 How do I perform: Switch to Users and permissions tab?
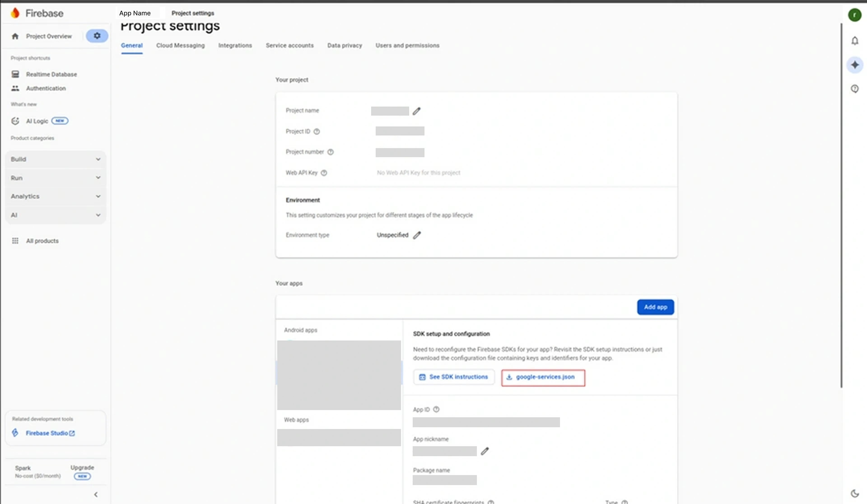click(407, 45)
